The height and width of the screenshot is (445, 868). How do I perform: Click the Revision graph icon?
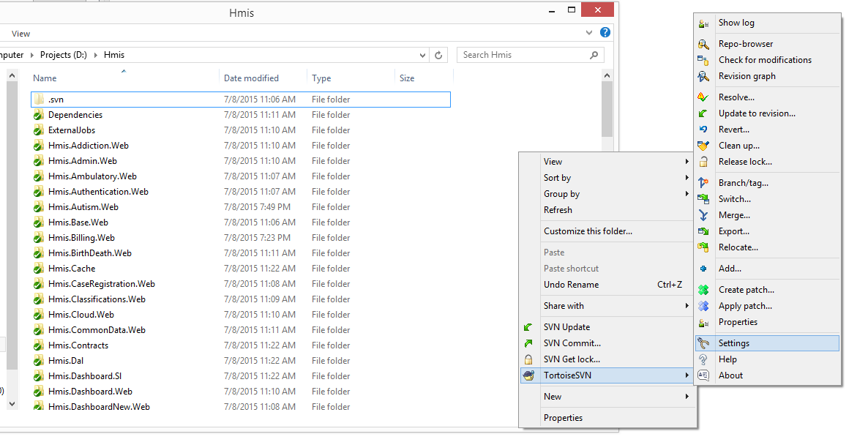click(x=703, y=76)
